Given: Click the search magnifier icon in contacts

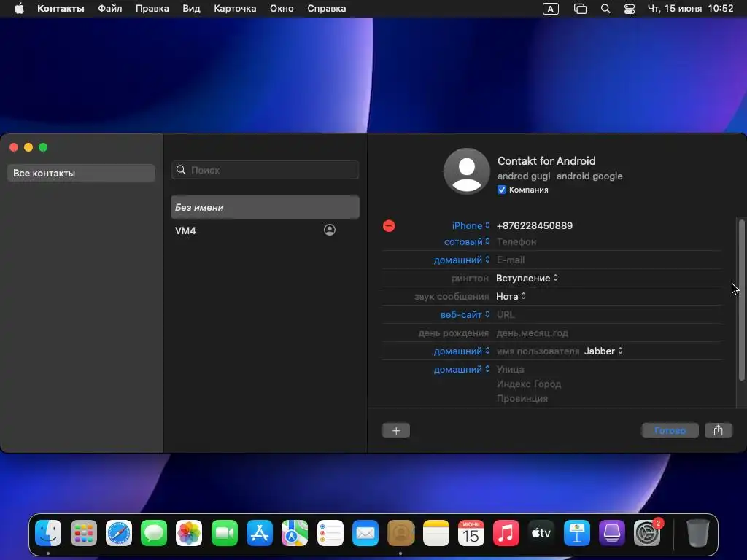Looking at the screenshot, I should pyautogui.click(x=181, y=170).
